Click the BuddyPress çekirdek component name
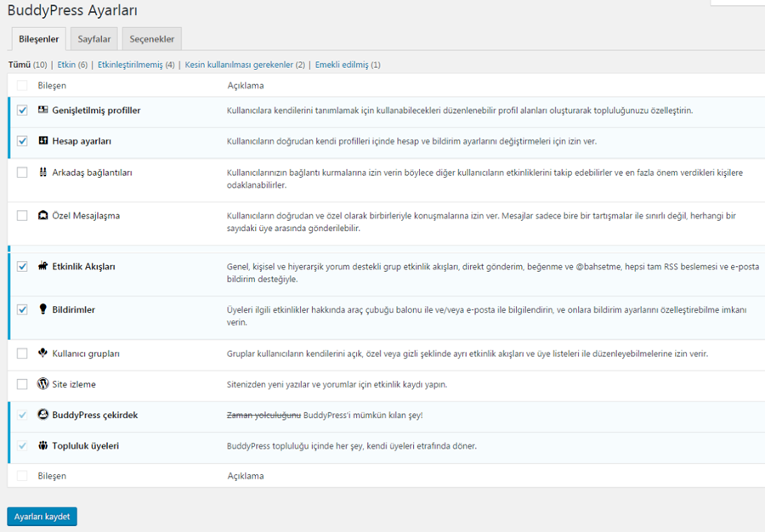This screenshot has height=532, width=765. tap(94, 415)
